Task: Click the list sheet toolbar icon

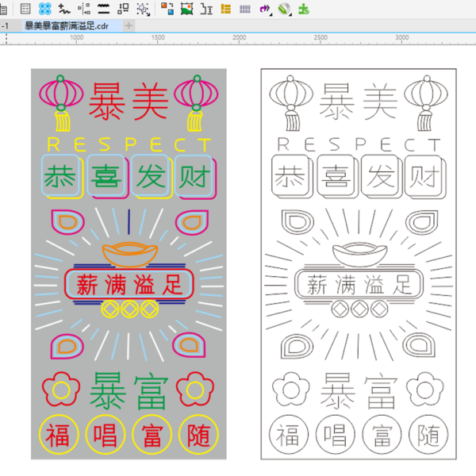Action: (25, 9)
